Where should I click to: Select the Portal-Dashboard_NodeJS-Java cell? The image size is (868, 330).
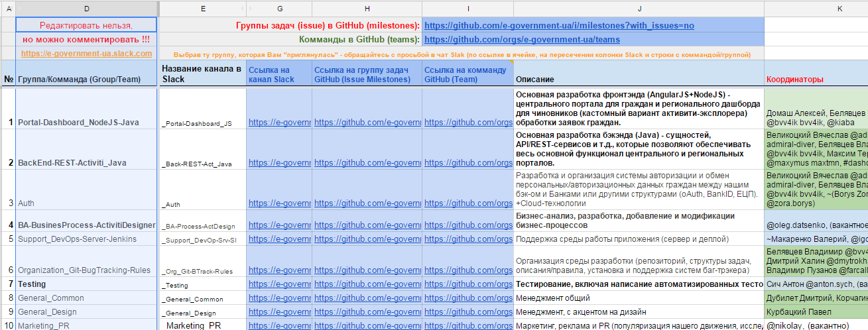(x=86, y=109)
